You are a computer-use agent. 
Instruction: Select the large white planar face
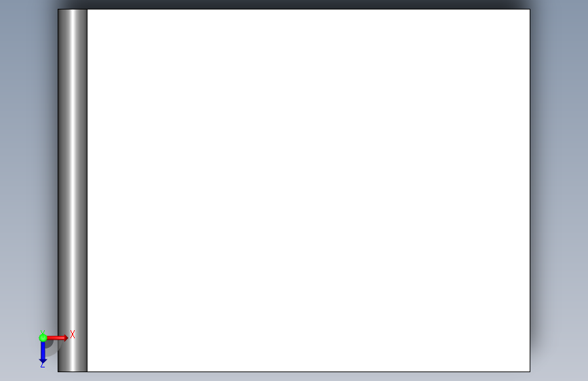click(x=309, y=190)
